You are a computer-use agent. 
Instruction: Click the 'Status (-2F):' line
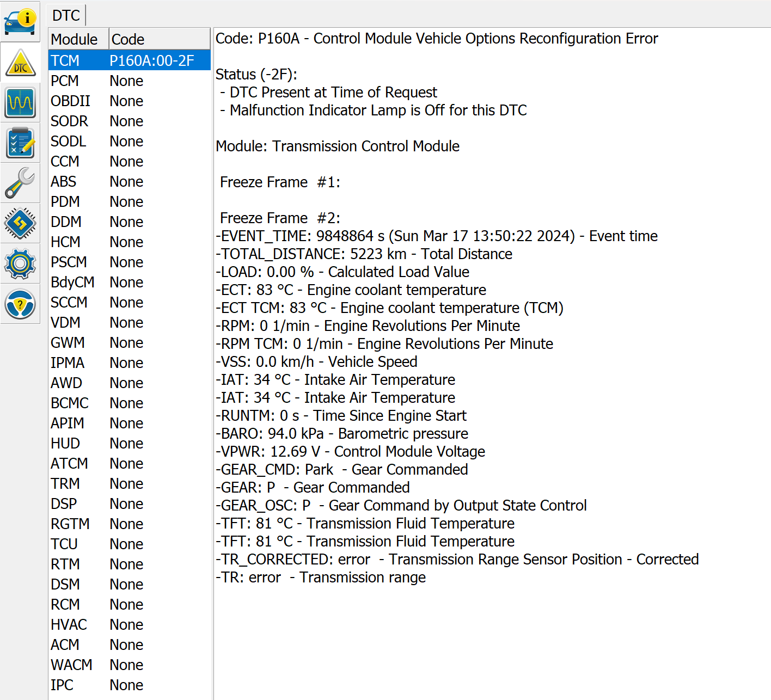(256, 75)
